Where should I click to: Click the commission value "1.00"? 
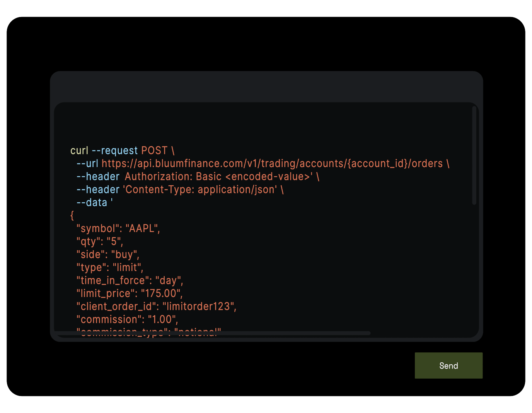[162, 319]
